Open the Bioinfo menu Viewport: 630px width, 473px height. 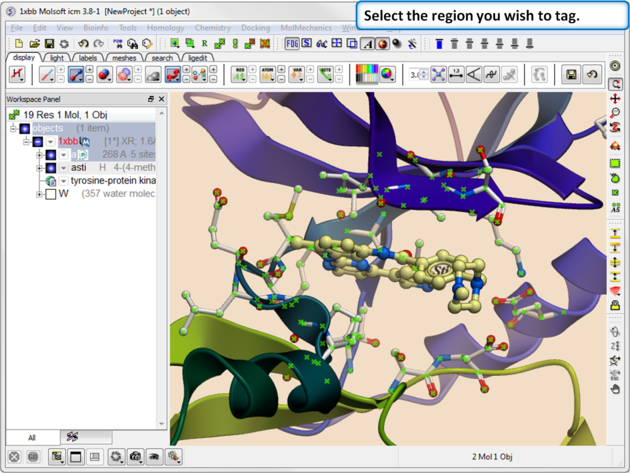point(96,28)
